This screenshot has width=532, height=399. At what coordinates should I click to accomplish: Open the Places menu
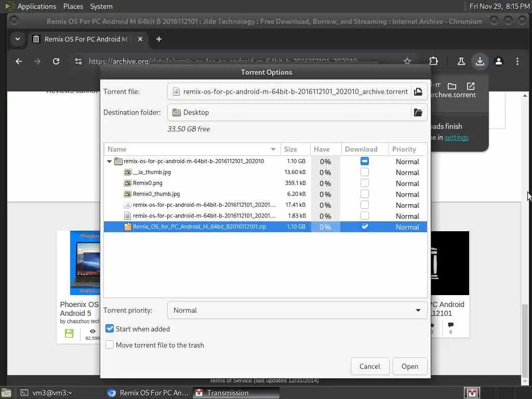tap(73, 6)
